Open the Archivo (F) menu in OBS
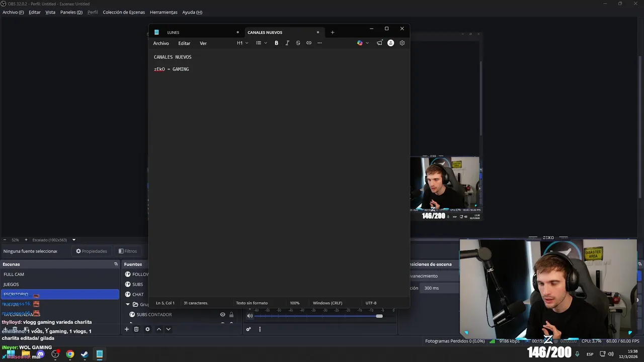Screen dimensions: 644x362 13,12
